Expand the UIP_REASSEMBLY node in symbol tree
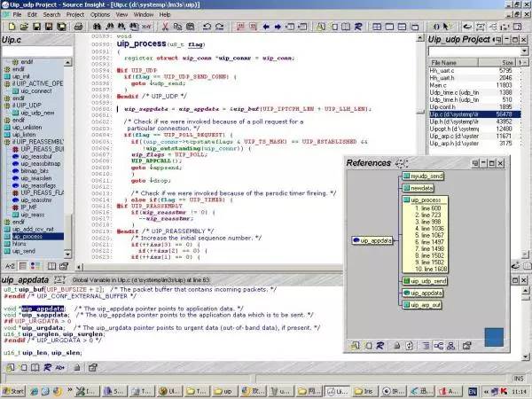Image resolution: width=532 pixels, height=399 pixels. 7,142
